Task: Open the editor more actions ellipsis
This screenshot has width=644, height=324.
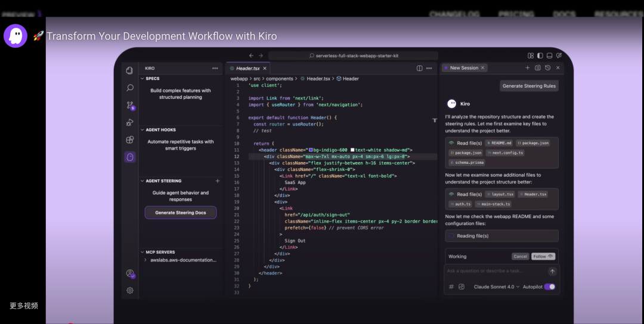Action: [x=429, y=68]
